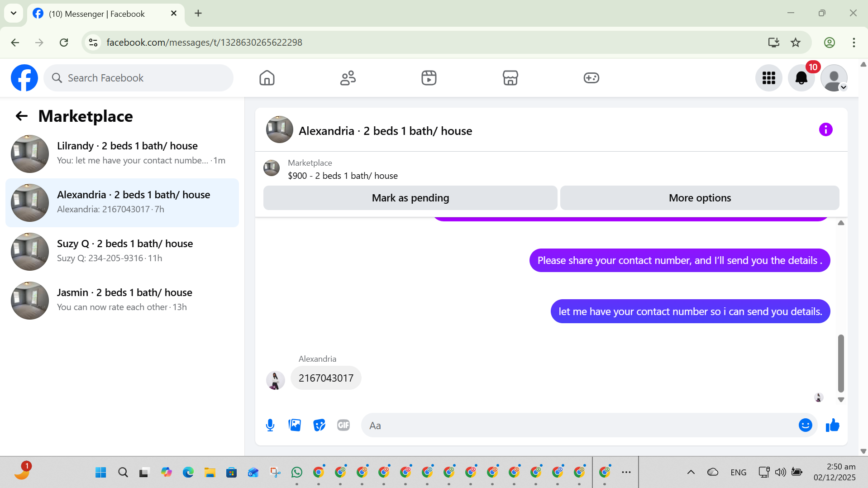Screen dimensions: 868x488
Task: Open Jasmin conversation
Action: [x=122, y=301]
